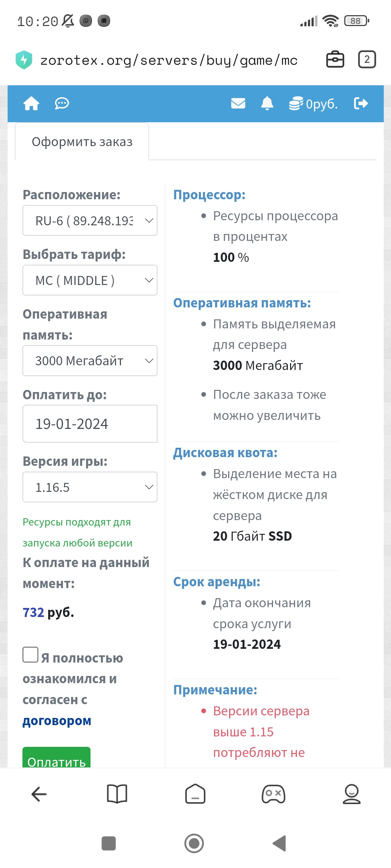Open the browser briefcase icon

click(335, 60)
